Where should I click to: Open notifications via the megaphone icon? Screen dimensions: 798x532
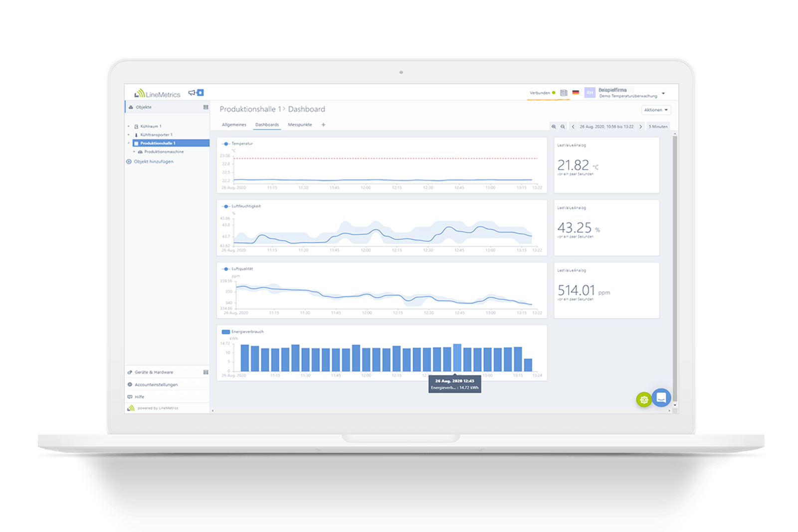(x=192, y=93)
